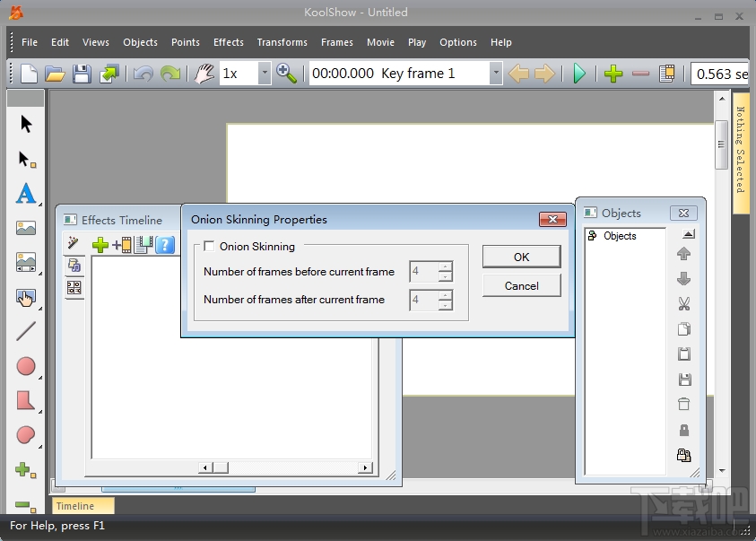Open the Effects menu
Image resolution: width=756 pixels, height=541 pixels.
(229, 42)
